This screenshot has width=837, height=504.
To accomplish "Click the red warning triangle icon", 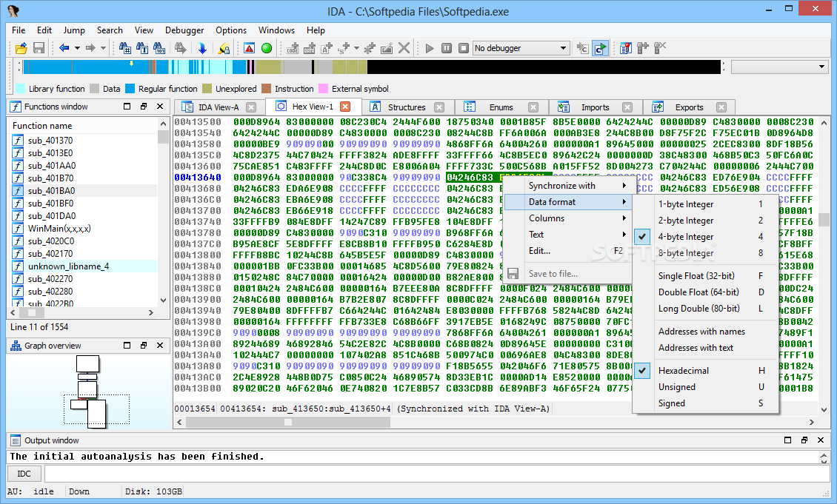I will pos(250,48).
